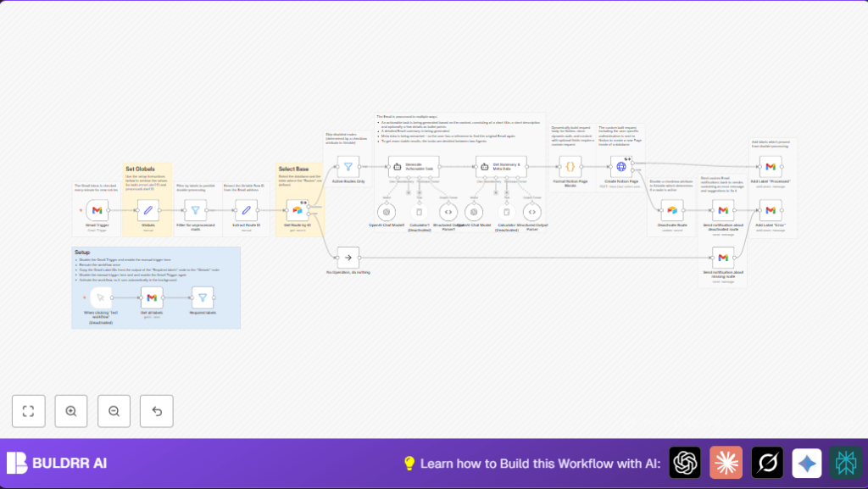The height and width of the screenshot is (489, 868).
Task: Select the Structured Output Parser icon
Action: click(x=448, y=211)
